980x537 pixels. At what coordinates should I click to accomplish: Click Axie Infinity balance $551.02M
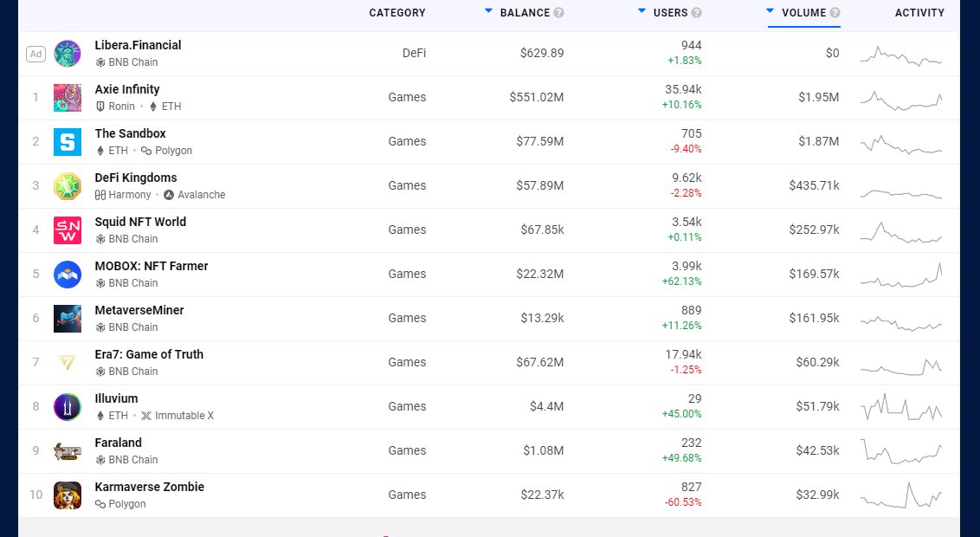pos(536,98)
